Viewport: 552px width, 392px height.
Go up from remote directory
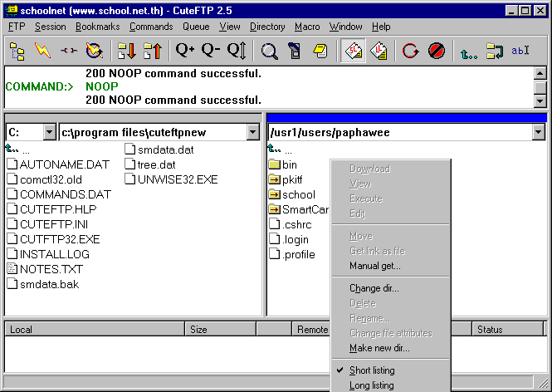(x=280, y=149)
